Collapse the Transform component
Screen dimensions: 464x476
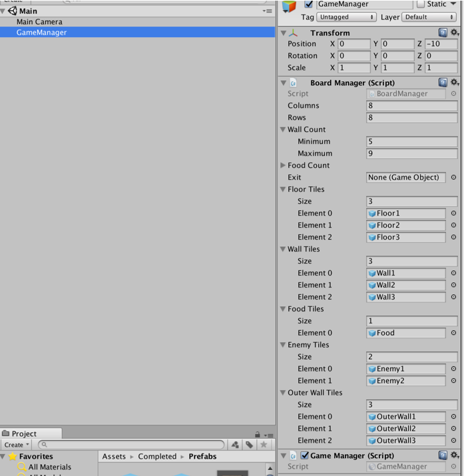pos(284,33)
